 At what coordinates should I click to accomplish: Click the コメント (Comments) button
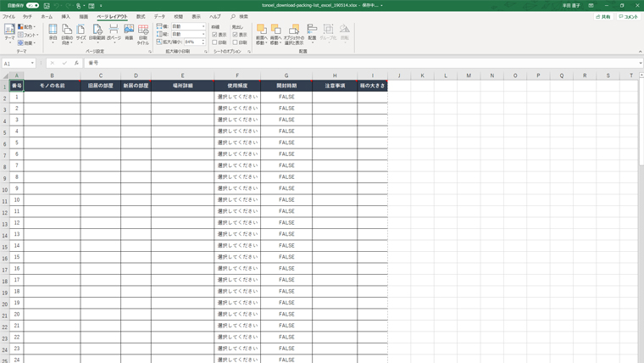pyautogui.click(x=628, y=16)
